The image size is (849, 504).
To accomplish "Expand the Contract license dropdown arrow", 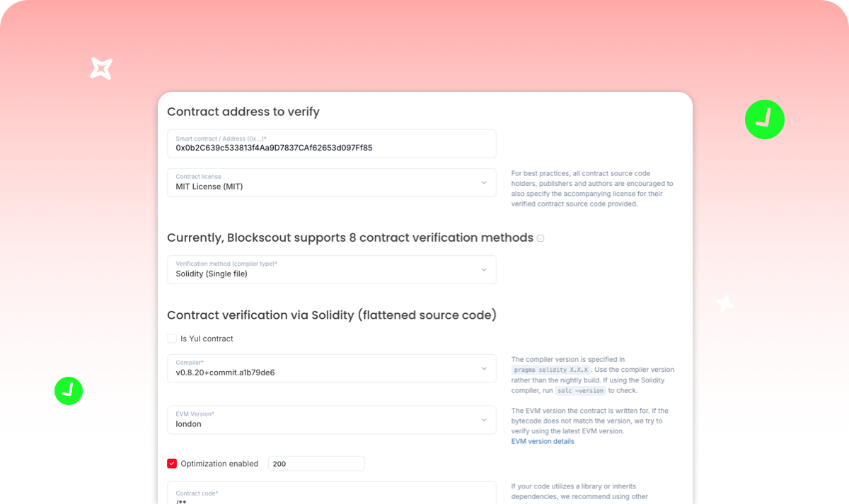I will (484, 182).
